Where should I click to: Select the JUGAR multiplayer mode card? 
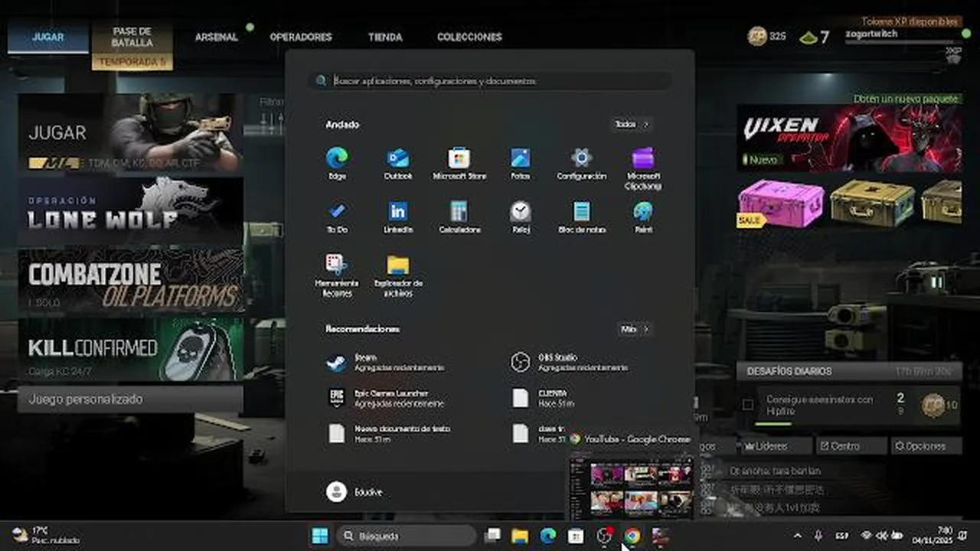click(130, 133)
